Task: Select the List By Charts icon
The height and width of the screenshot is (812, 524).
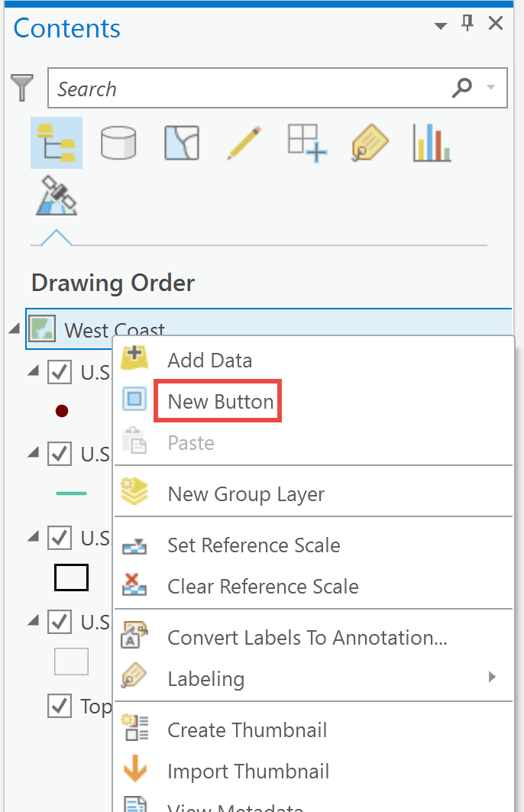Action: coord(431,142)
